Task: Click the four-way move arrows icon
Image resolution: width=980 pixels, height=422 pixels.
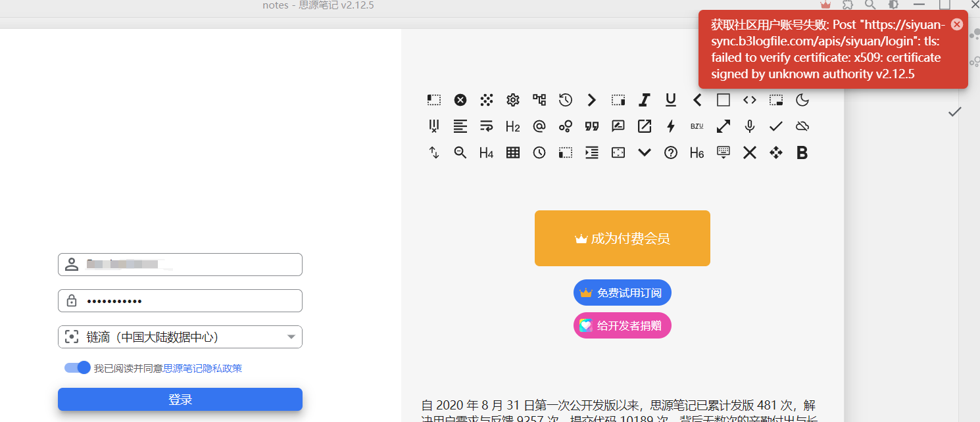Action: [x=776, y=152]
